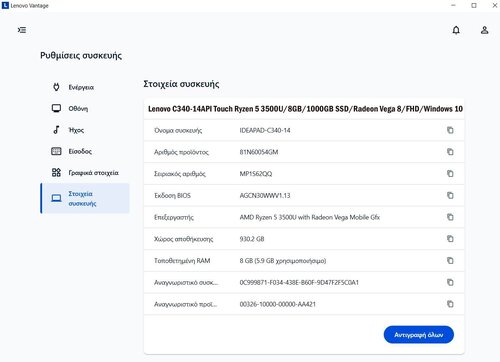500x362 pixels.
Task: Click the Lenovo Vantage logo in title bar
Action: pyautogui.click(x=5, y=5)
